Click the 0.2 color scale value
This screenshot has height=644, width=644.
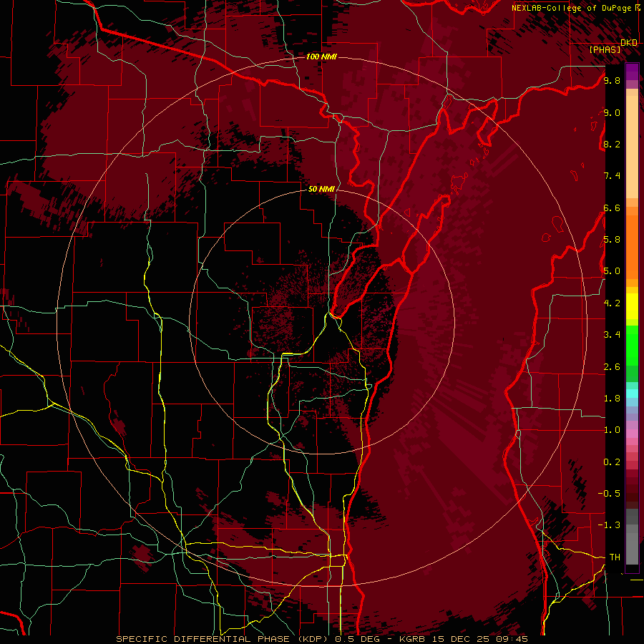pos(612,462)
